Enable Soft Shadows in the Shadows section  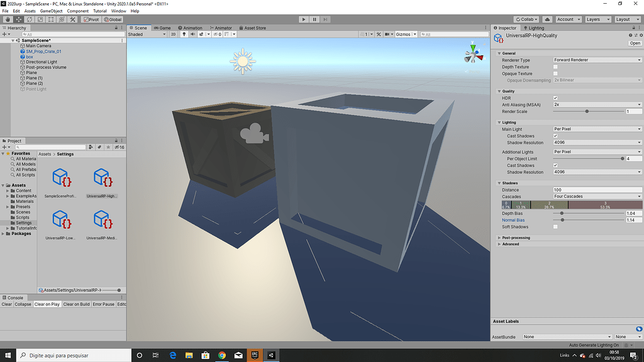point(555,227)
